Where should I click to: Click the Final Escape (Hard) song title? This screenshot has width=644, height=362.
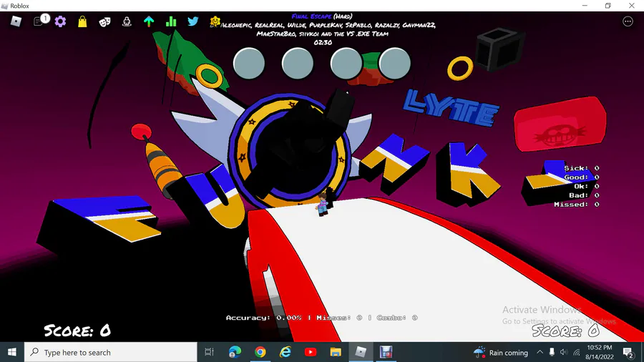coord(322,16)
